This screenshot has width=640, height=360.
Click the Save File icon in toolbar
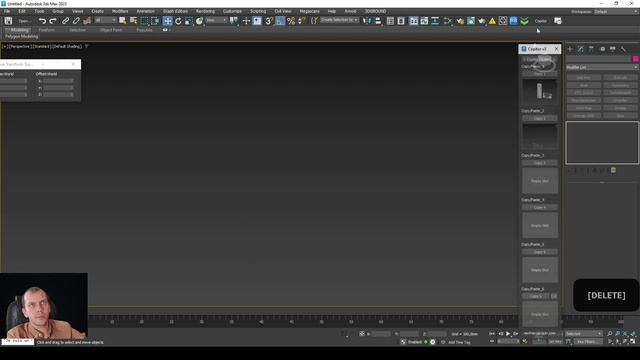(x=8, y=21)
